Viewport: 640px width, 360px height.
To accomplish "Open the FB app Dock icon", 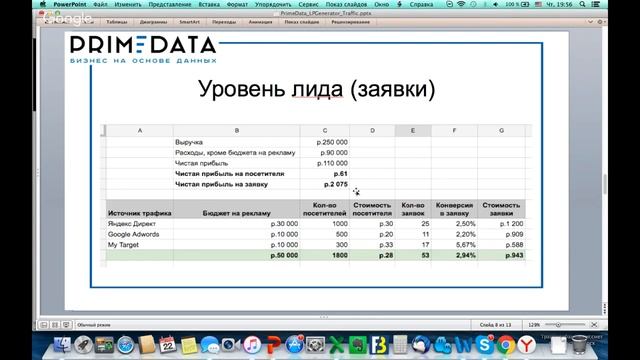I will pos(379,345).
